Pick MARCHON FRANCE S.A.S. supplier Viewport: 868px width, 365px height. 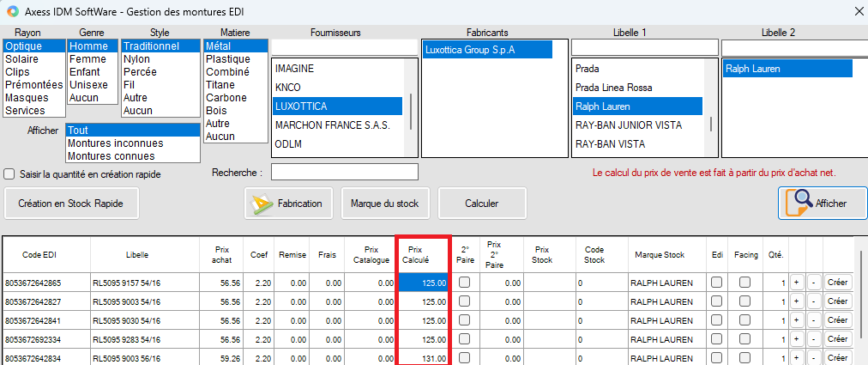[x=333, y=125]
